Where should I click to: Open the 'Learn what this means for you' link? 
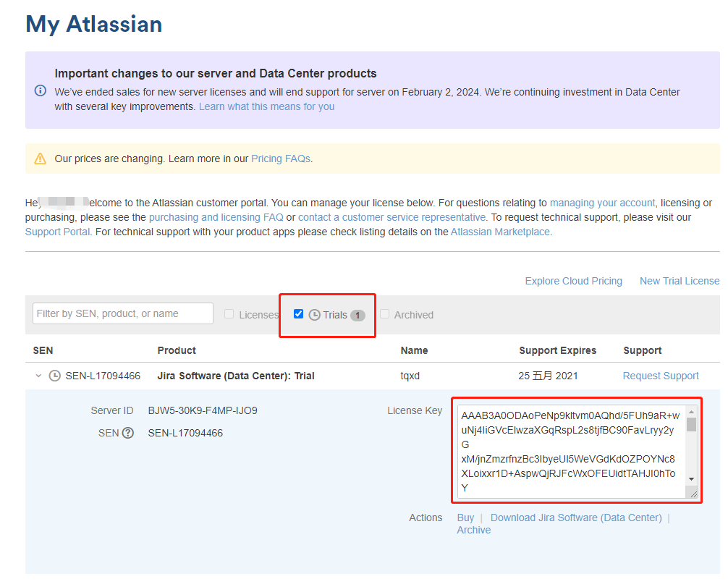(x=266, y=107)
